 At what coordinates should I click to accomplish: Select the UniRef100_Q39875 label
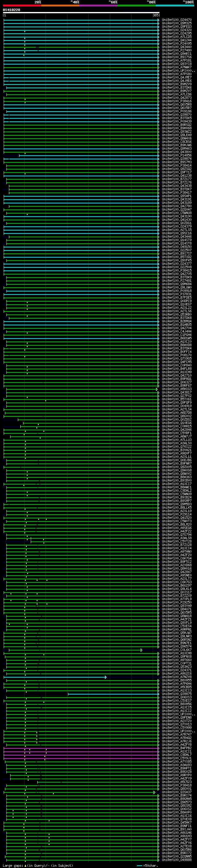coord(177,694)
